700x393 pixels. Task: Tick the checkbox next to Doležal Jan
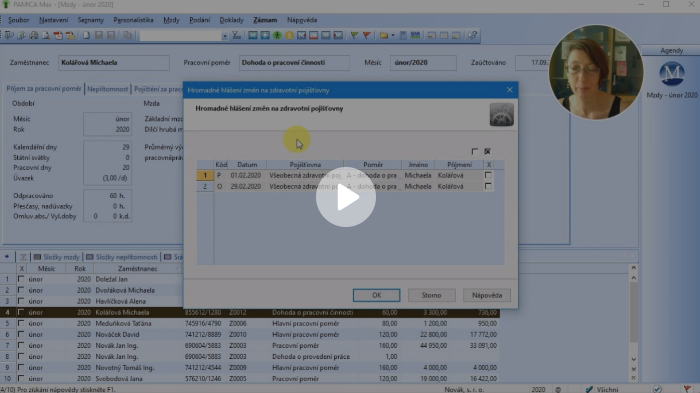(21, 279)
